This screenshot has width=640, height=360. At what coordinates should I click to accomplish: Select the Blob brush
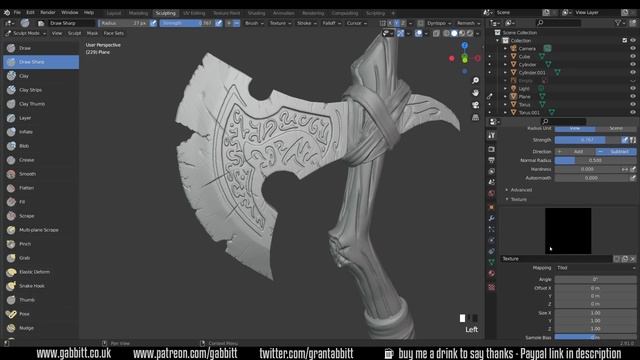coord(41,146)
